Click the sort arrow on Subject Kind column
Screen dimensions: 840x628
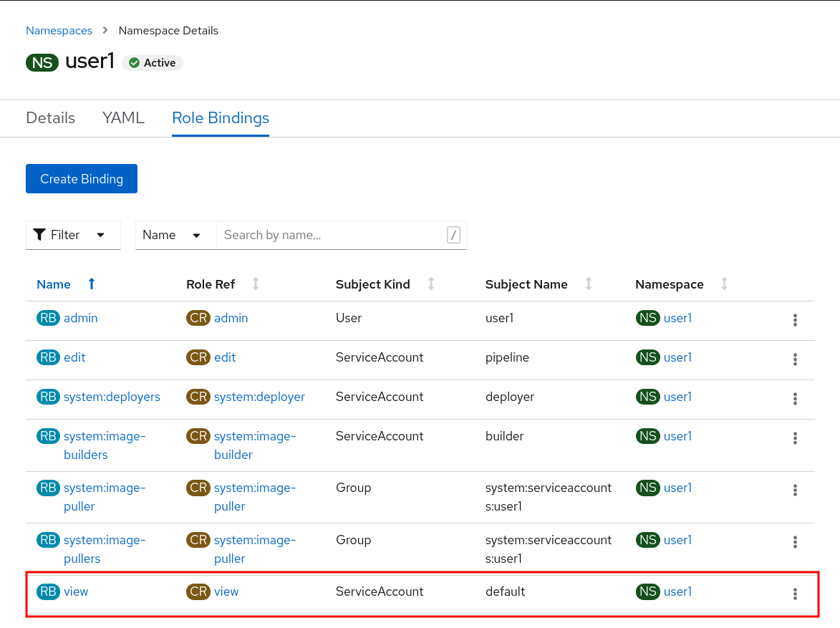click(430, 284)
